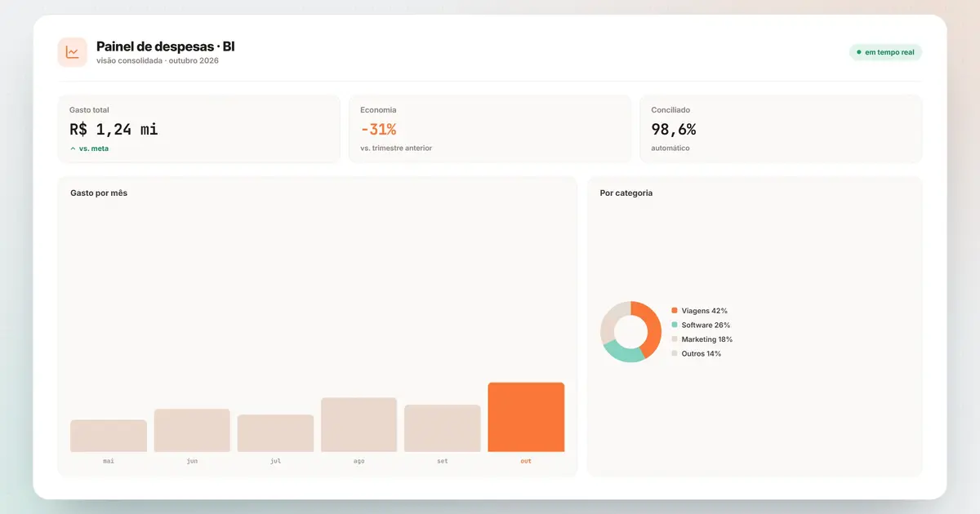This screenshot has width=980, height=514.
Task: Open the 'Economia' card
Action: tap(490, 129)
